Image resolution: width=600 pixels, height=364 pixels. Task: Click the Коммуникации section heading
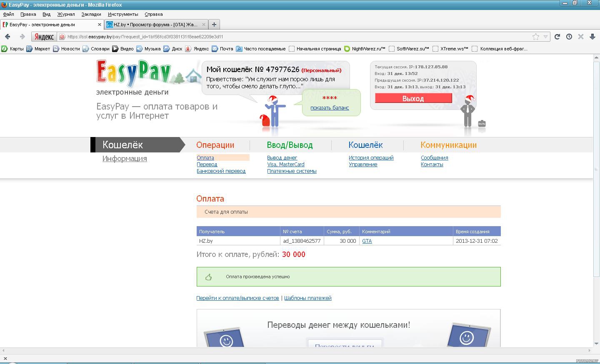pyautogui.click(x=448, y=145)
